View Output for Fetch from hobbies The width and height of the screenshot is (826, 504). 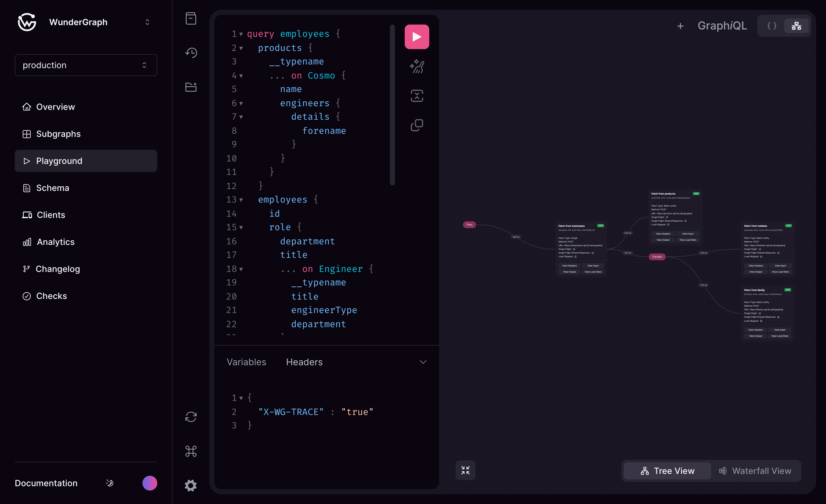pyautogui.click(x=756, y=272)
